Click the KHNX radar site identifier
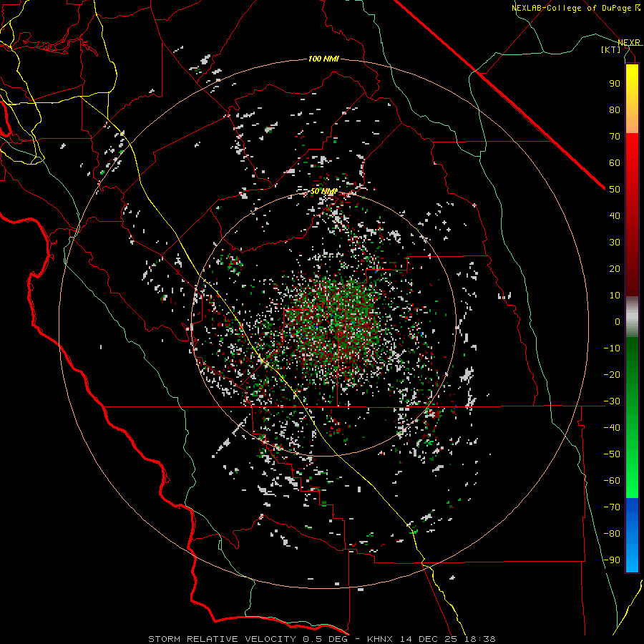This screenshot has height=644, width=644. pos(379,639)
